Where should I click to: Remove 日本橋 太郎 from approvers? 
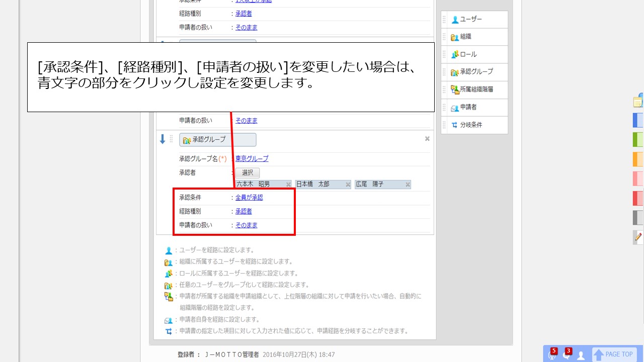pos(348,185)
